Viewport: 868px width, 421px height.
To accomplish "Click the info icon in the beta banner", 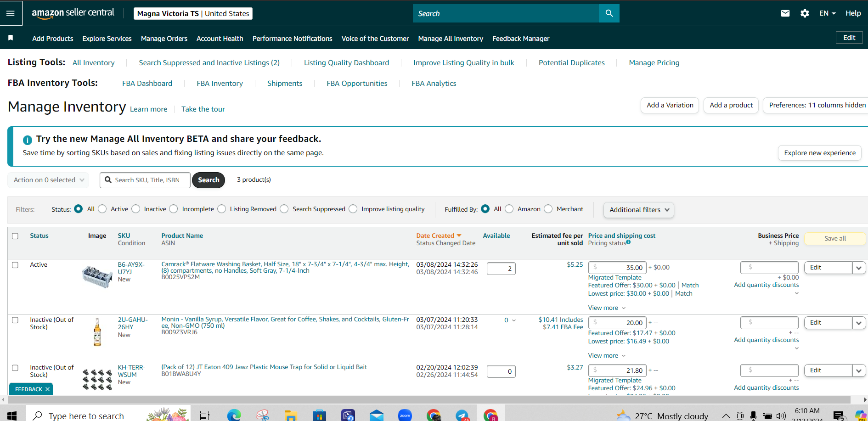I will point(28,140).
